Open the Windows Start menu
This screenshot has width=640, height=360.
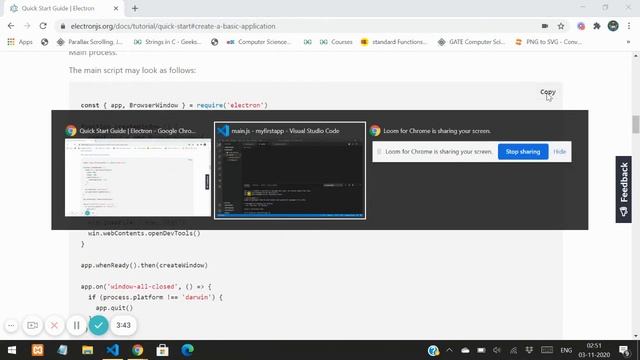pos(12,350)
